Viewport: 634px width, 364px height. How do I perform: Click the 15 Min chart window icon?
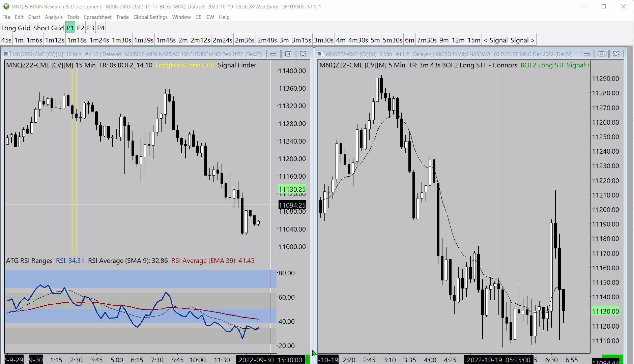coord(7,54)
